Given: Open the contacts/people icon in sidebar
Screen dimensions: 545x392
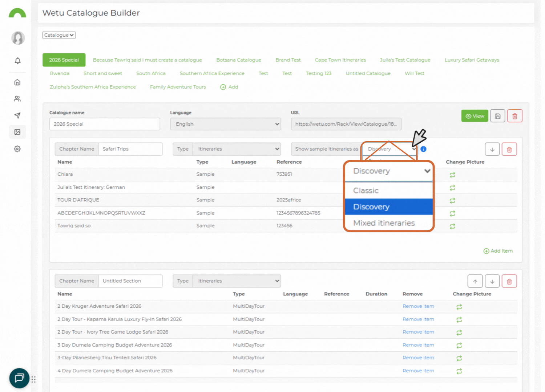Looking at the screenshot, I should tap(17, 98).
